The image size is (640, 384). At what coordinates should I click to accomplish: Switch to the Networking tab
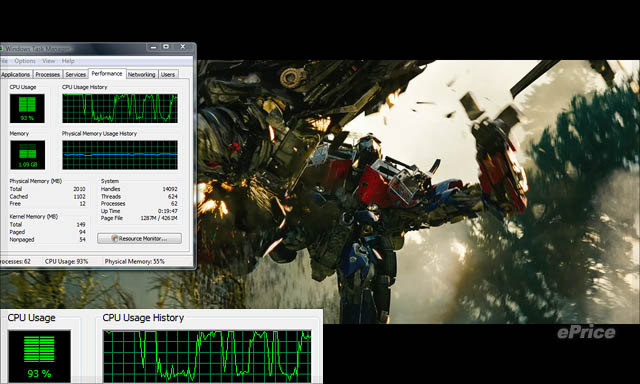[x=142, y=74]
